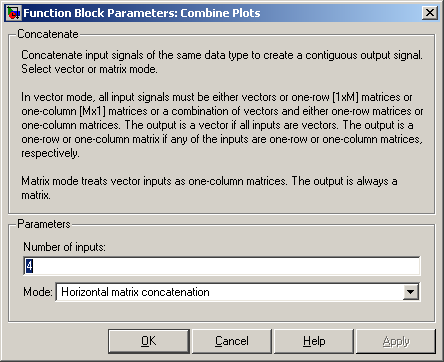Click the dialog title bar text
The image size is (444, 362).
click(142, 13)
